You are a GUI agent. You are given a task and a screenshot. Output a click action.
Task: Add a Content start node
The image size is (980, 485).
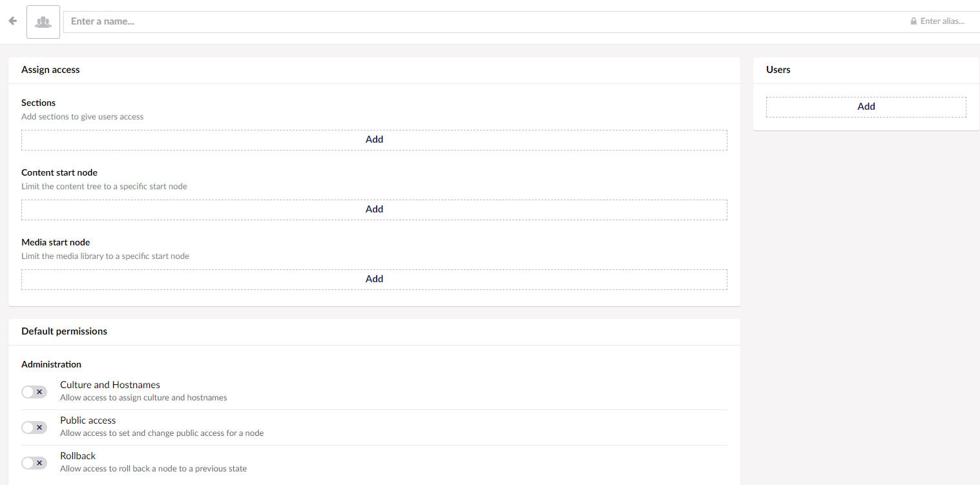[x=374, y=209]
